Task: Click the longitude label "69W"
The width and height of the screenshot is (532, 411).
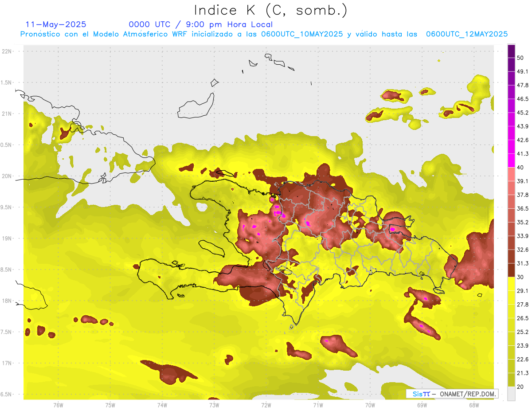Action: pos(422,405)
